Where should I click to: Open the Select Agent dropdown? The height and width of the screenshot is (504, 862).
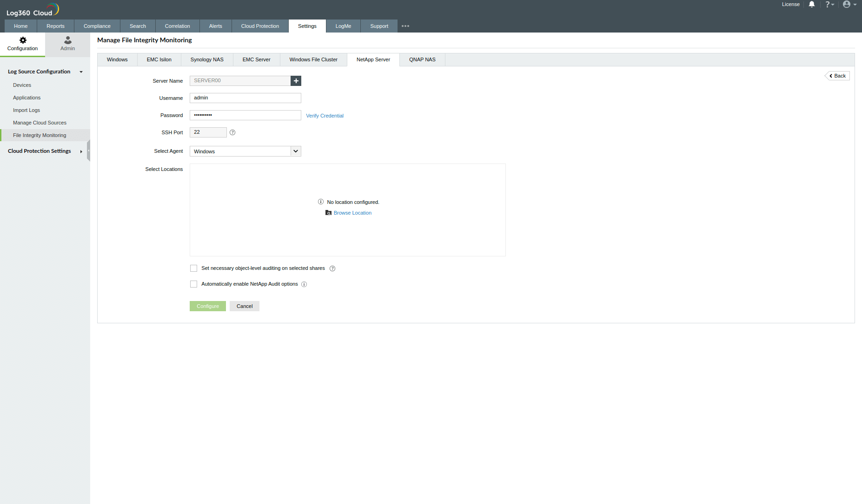click(296, 151)
